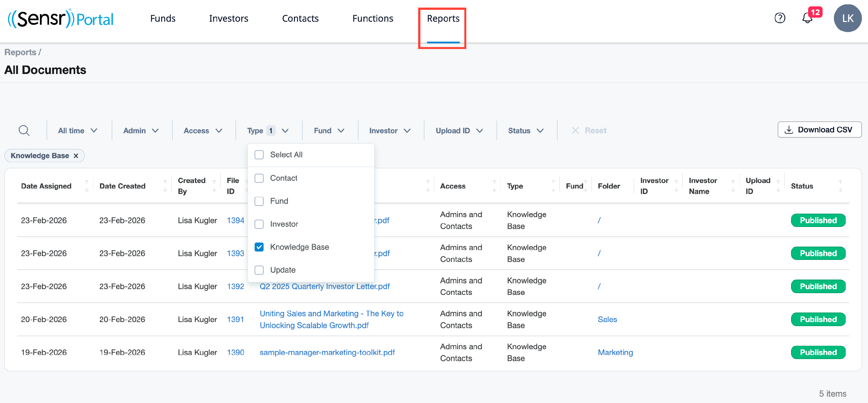Expand the All time date dropdown
868x403 pixels.
point(78,130)
